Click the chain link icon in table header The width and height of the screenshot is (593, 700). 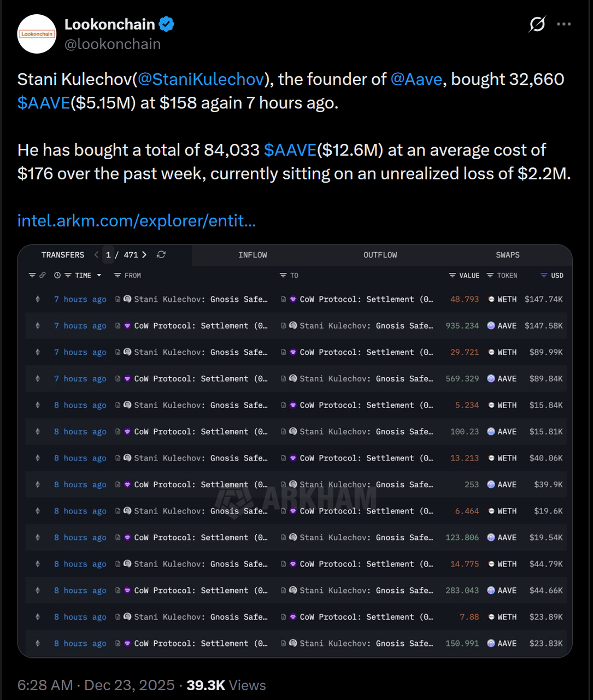click(x=42, y=276)
